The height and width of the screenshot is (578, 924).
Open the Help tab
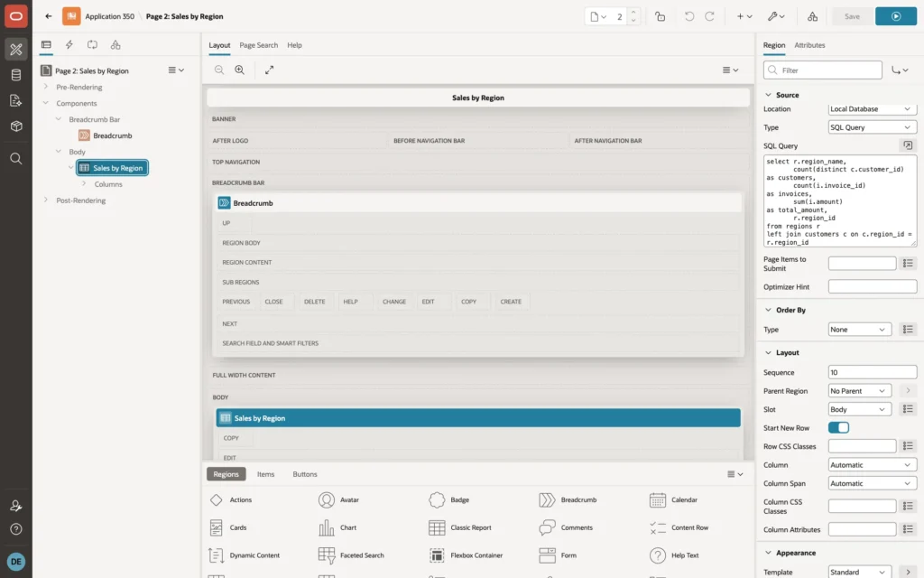[x=294, y=45]
